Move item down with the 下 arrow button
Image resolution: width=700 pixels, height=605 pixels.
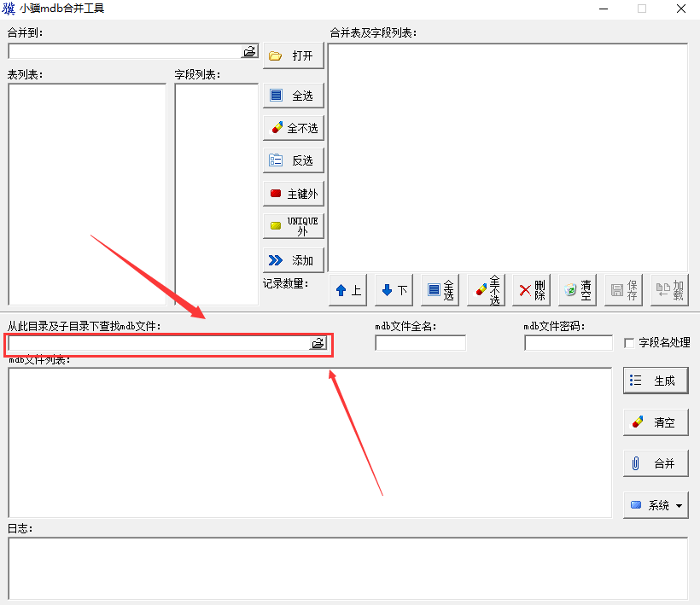[x=394, y=290]
